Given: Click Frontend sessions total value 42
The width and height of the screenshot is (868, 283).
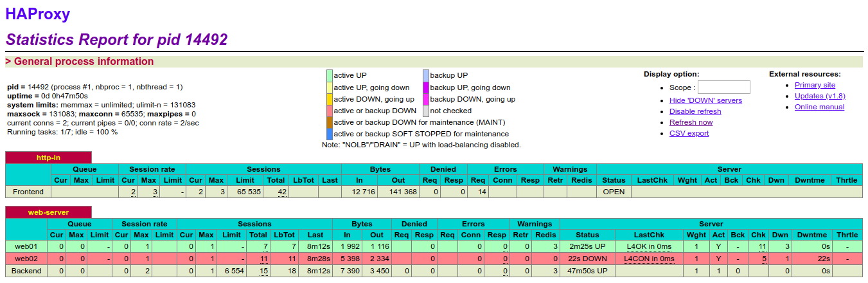Looking at the screenshot, I should (282, 192).
